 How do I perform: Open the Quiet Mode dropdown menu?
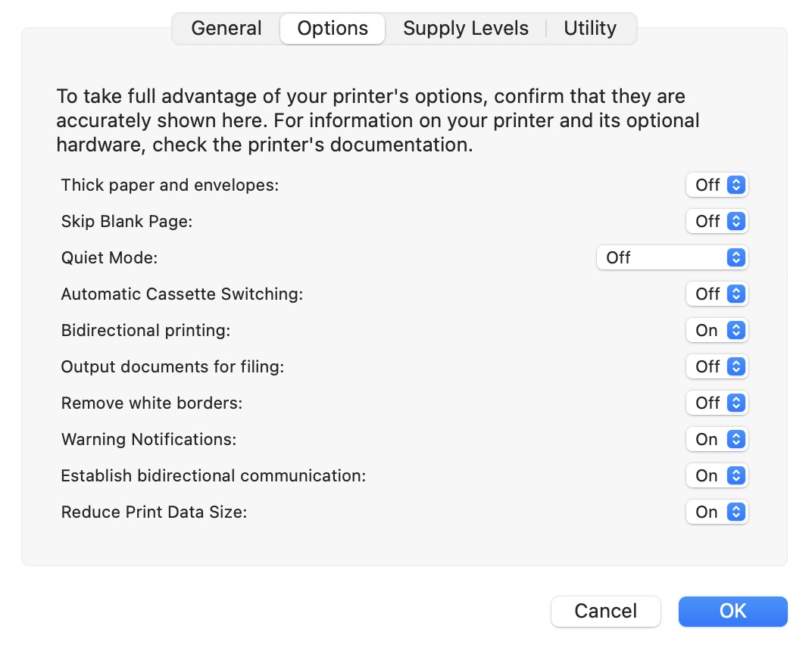click(x=672, y=257)
